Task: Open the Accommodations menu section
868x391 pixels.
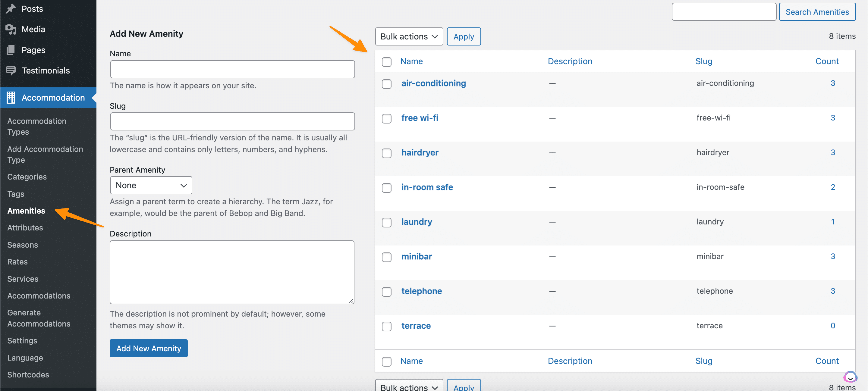Action: 39,295
